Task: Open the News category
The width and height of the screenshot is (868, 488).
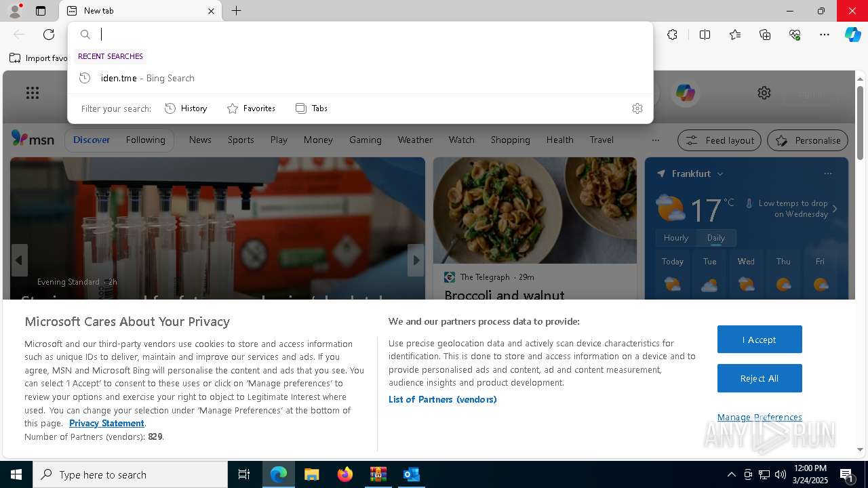Action: coord(200,140)
